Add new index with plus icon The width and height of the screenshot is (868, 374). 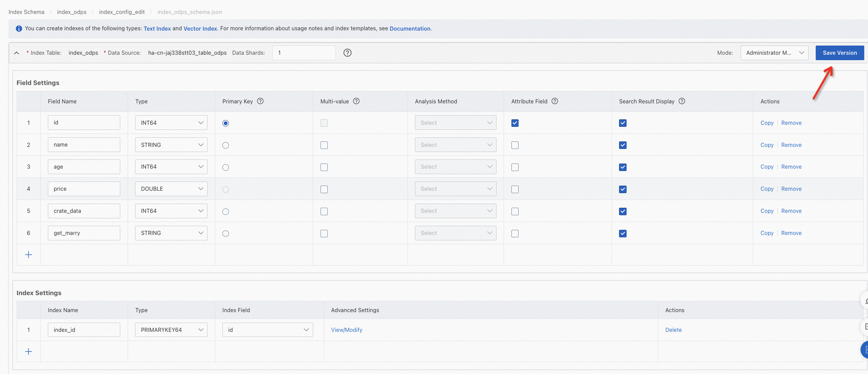(x=29, y=352)
